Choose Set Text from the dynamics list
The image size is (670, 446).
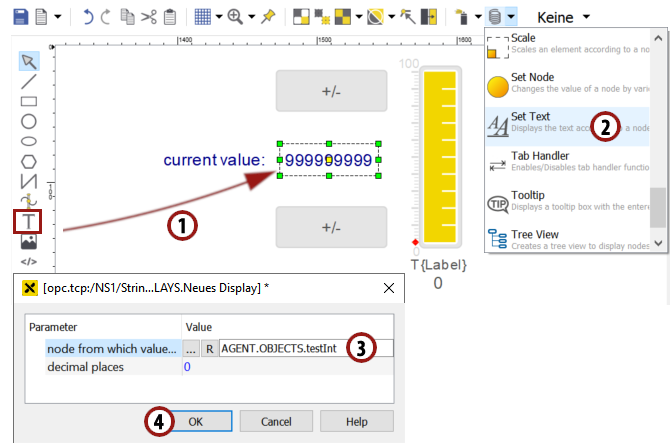coord(540,117)
